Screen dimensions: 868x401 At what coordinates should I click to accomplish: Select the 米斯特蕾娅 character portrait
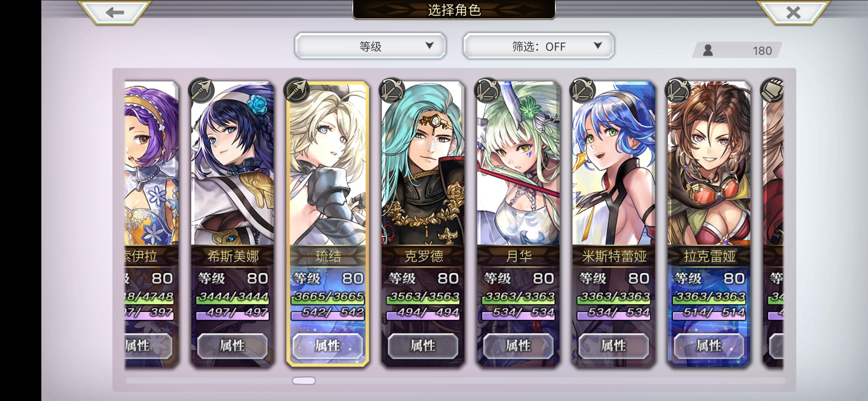(614, 164)
